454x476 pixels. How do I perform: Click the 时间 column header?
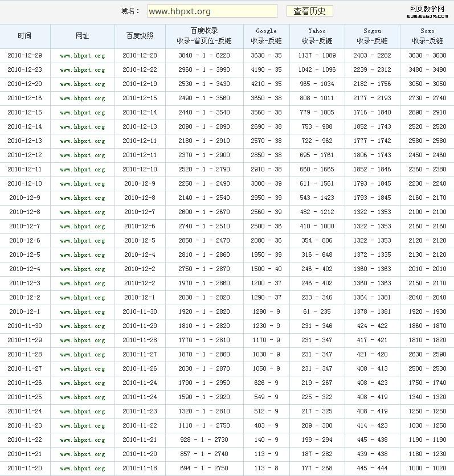coord(24,36)
